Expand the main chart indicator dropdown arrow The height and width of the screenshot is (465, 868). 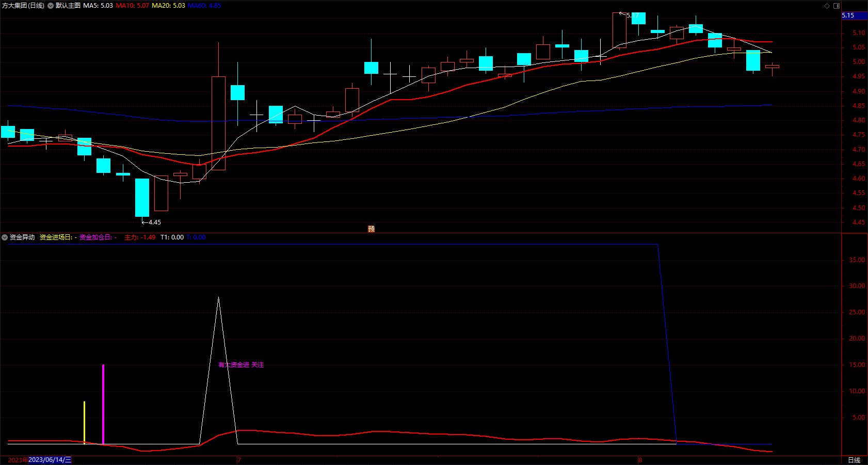(51, 6)
